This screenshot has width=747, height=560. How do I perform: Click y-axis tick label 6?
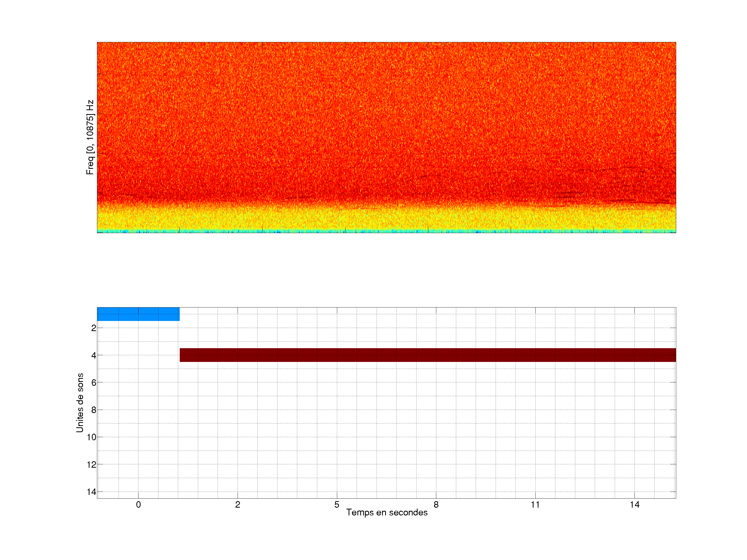94,382
